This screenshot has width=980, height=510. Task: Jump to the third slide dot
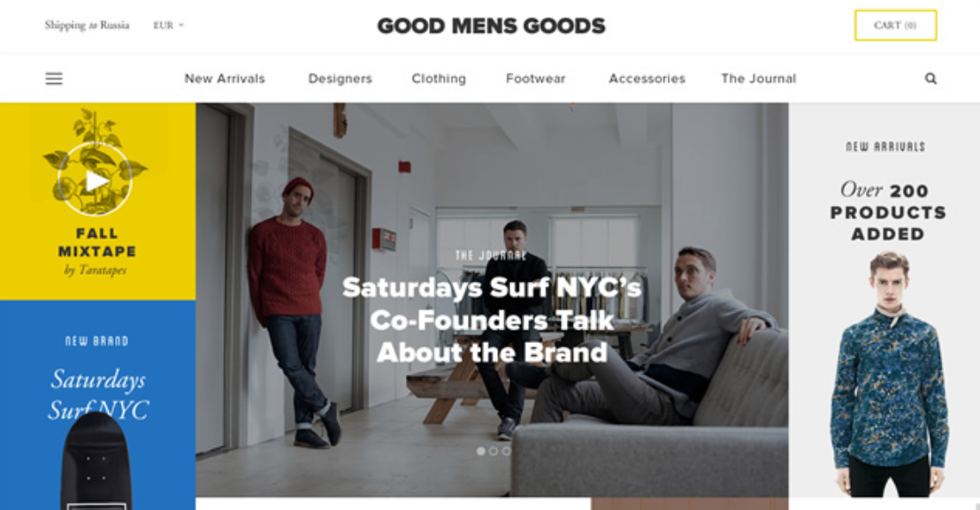click(x=506, y=451)
